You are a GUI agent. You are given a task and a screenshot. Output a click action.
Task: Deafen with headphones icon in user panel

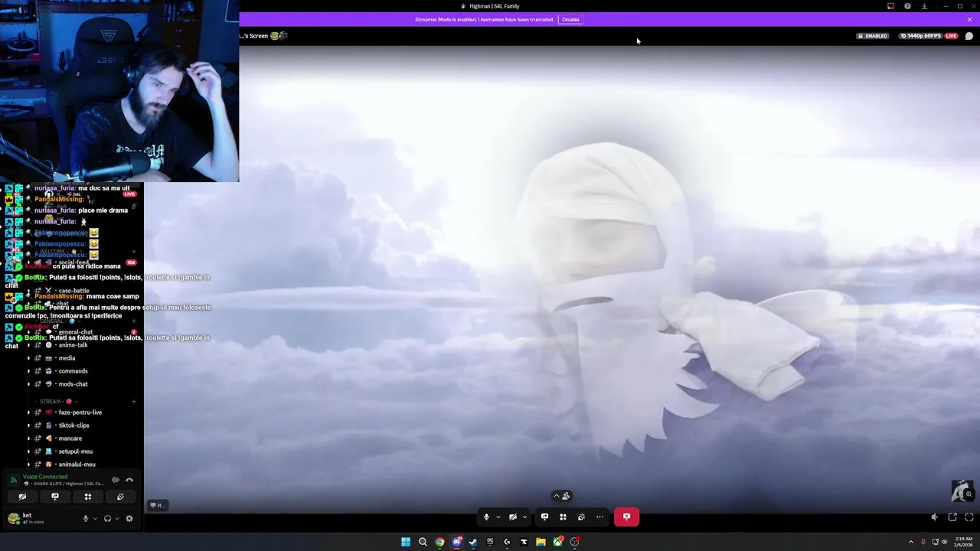[x=107, y=518]
